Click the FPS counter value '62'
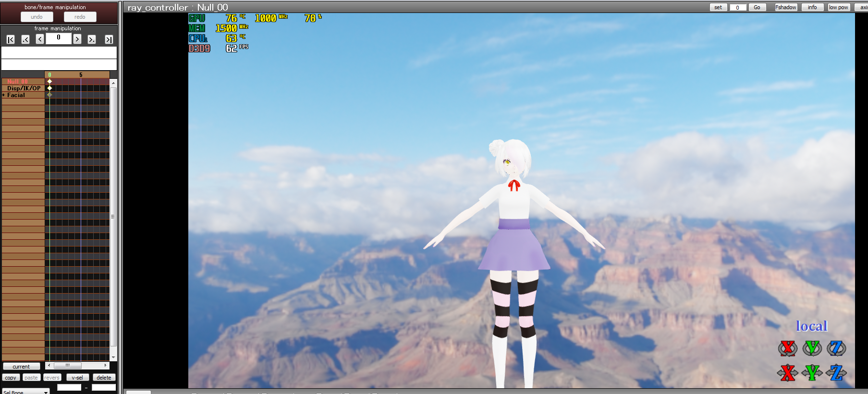 232,48
